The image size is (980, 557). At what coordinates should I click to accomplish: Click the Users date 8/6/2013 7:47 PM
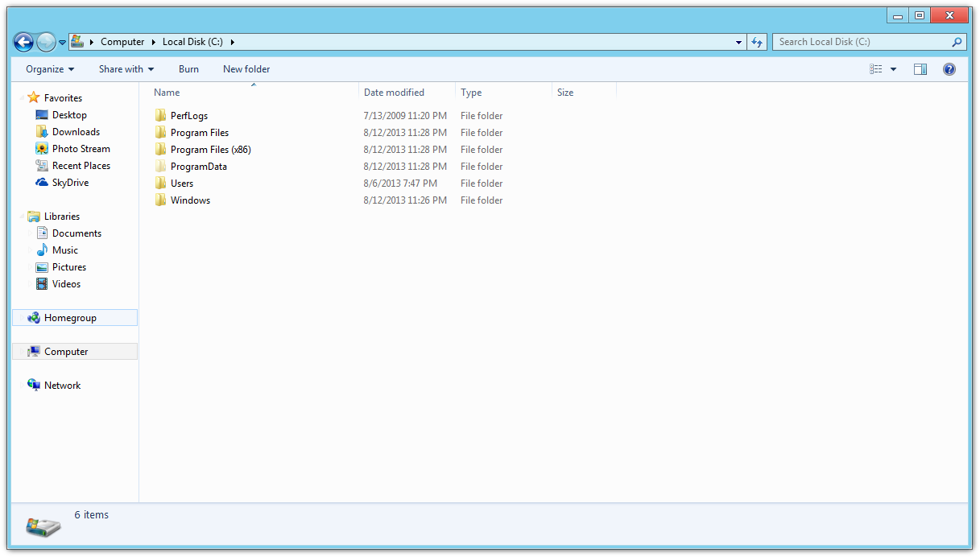tap(399, 184)
